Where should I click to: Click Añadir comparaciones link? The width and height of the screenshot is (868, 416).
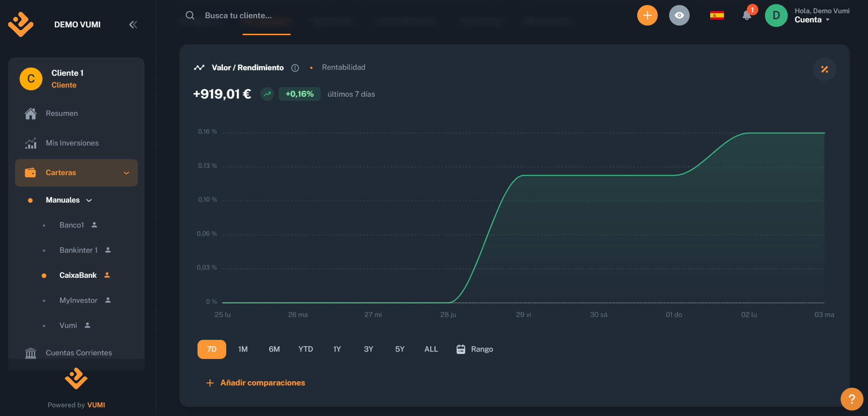pos(263,383)
